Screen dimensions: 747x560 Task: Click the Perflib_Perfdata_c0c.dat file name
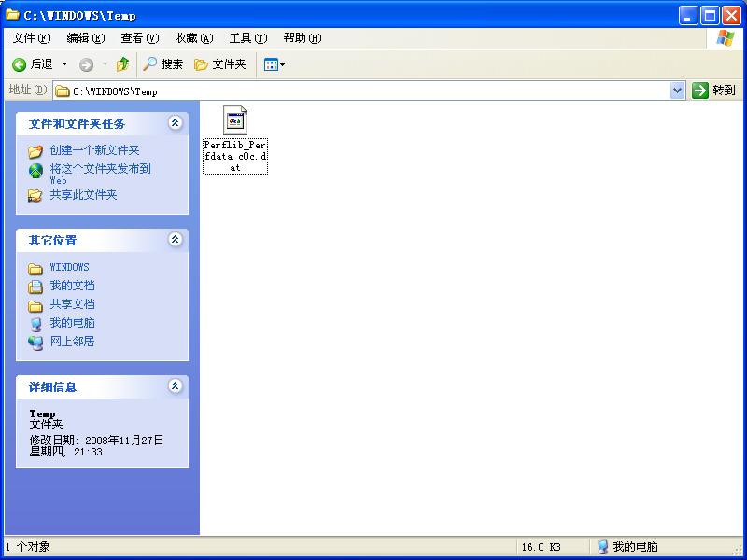tap(235, 156)
